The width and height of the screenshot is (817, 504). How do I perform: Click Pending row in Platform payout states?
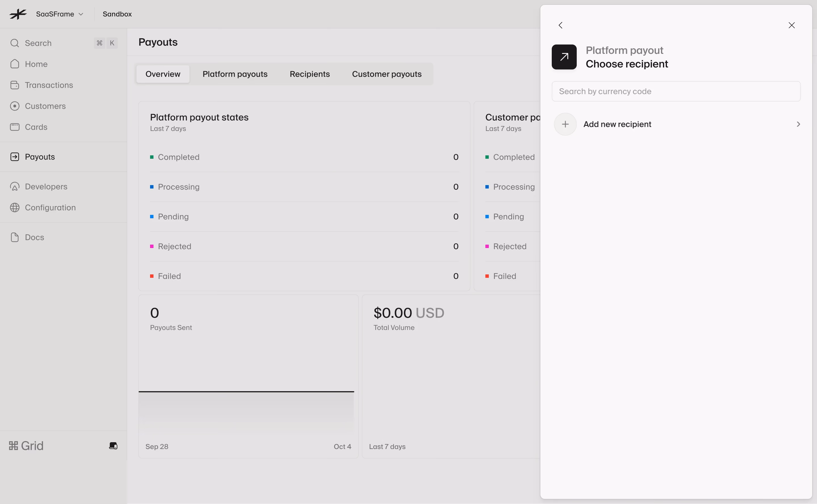[304, 217]
